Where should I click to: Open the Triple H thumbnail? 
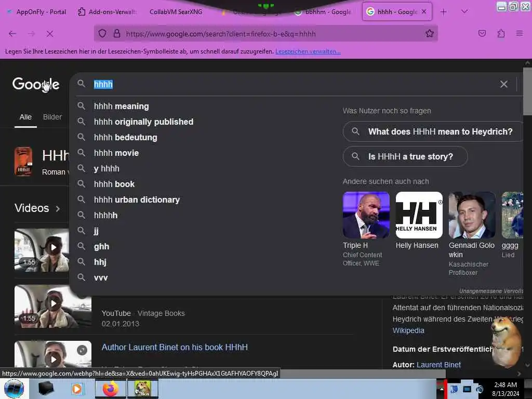click(366, 215)
